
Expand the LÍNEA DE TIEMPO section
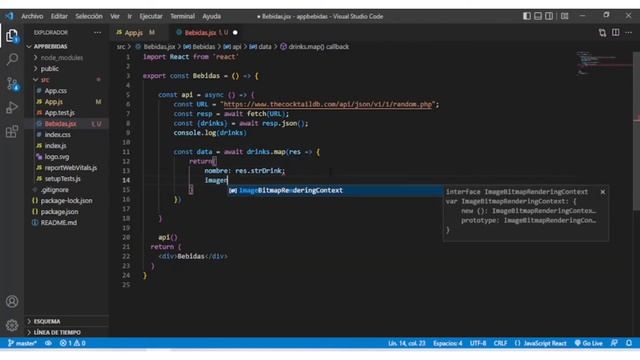67,332
